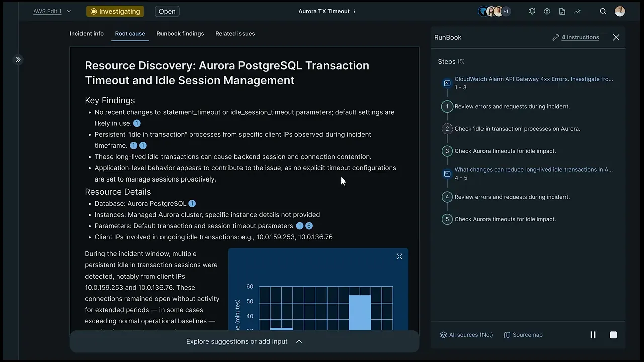Click the first collaborator avatar with blue logo
644x362 pixels.
tap(483, 11)
